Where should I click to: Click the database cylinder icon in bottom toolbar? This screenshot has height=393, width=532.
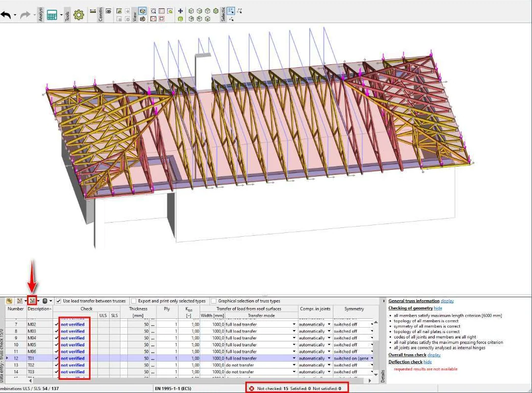coord(45,301)
